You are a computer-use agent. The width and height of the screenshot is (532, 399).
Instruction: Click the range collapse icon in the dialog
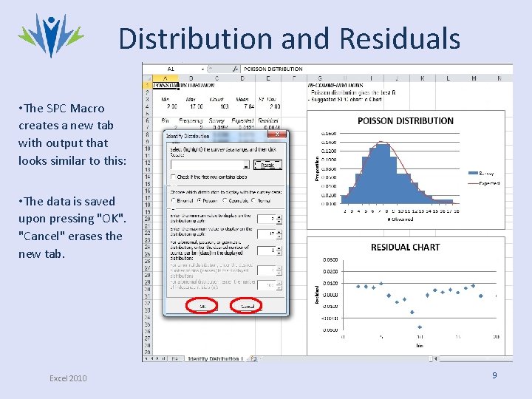[246, 166]
